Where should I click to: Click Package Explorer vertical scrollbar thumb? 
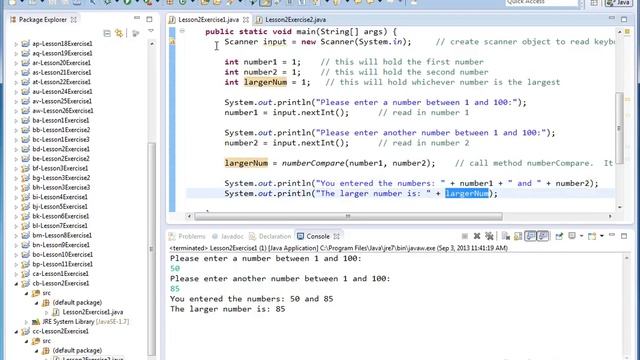pos(151,249)
